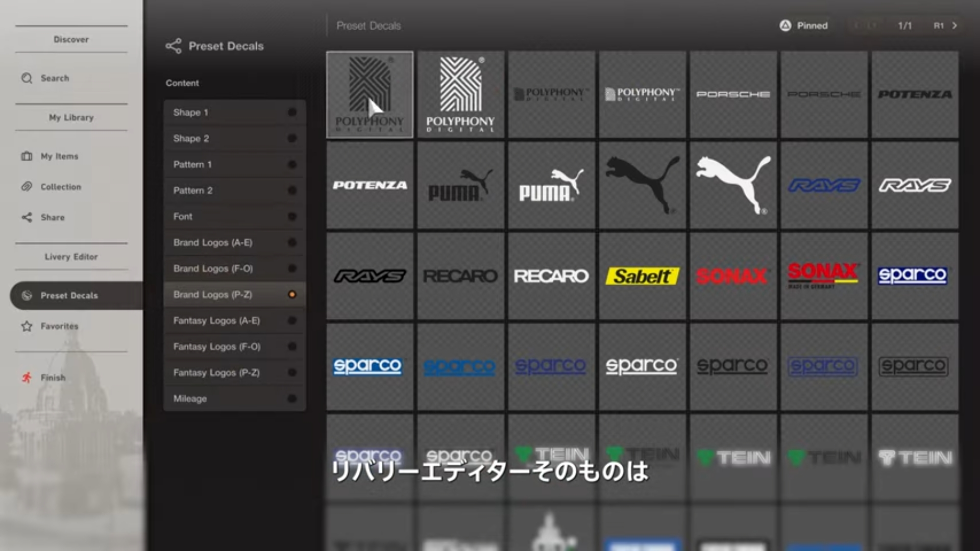Select the Mileage category radio dot
980x551 pixels.
pos(292,398)
